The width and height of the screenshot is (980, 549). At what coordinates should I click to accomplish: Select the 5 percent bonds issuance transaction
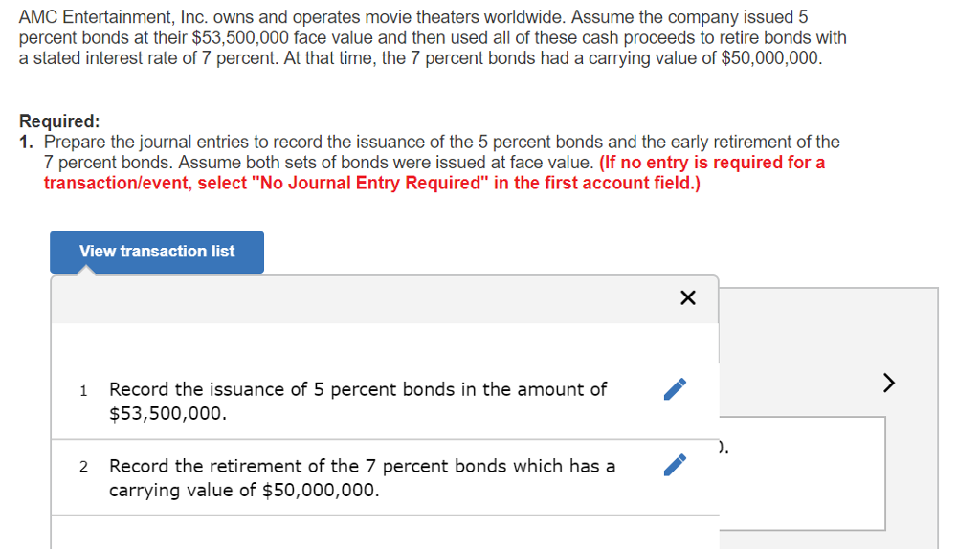click(385, 401)
